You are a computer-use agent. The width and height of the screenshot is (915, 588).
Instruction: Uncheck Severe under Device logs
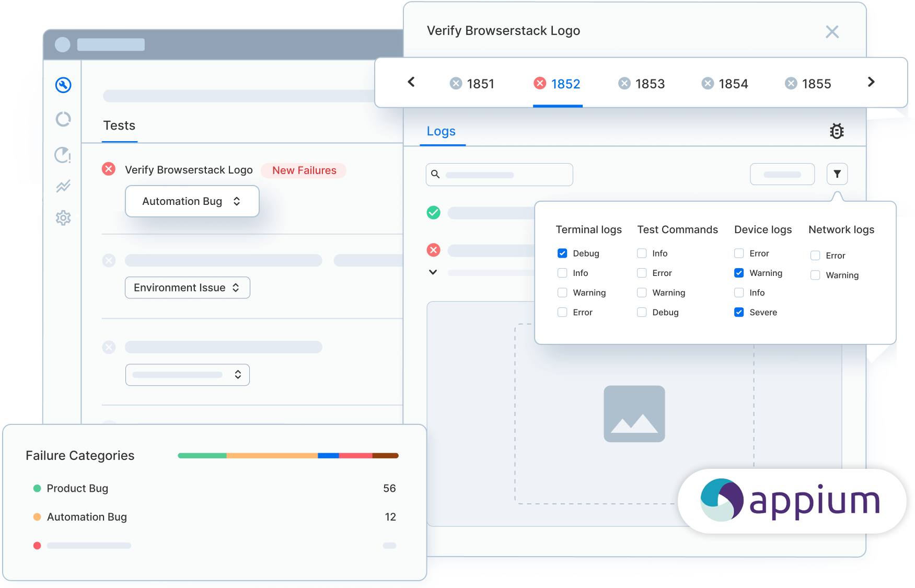point(739,313)
